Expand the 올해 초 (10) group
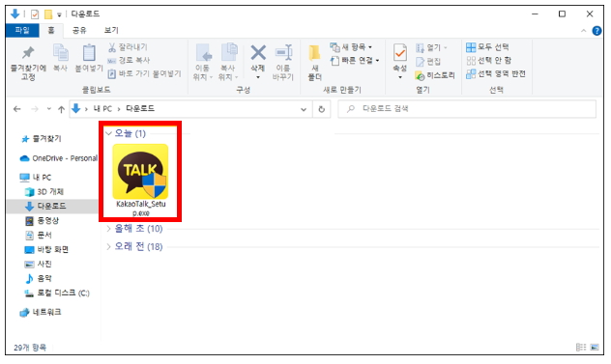This screenshot has height=364, width=611. point(108,229)
